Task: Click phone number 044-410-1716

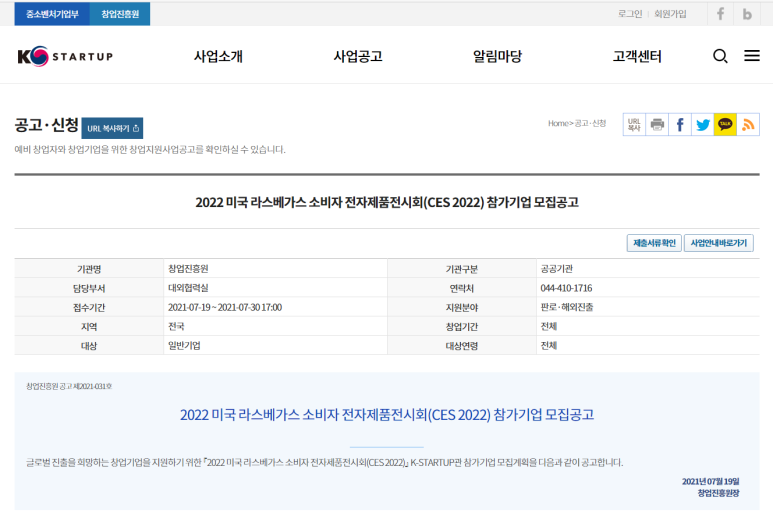Action: click(x=566, y=288)
